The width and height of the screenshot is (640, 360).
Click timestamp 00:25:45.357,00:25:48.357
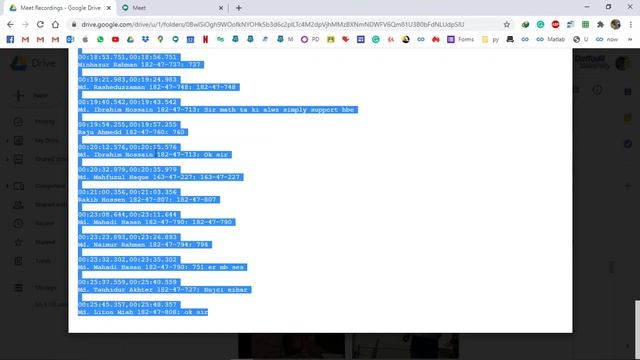click(x=127, y=304)
